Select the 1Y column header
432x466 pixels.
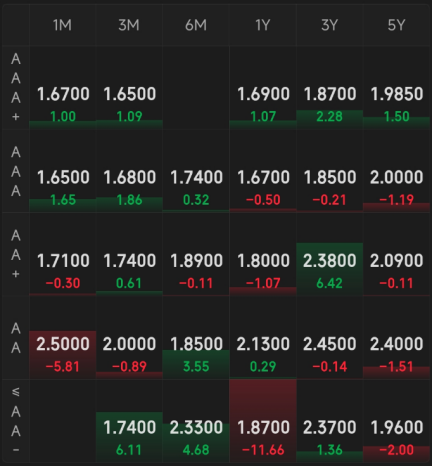click(x=263, y=25)
